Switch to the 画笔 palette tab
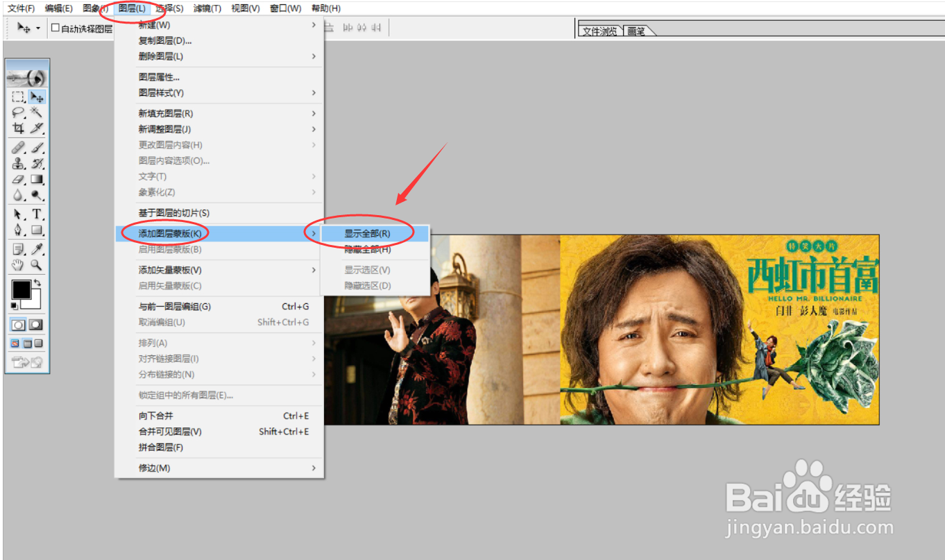This screenshot has width=945, height=560. pos(637,31)
